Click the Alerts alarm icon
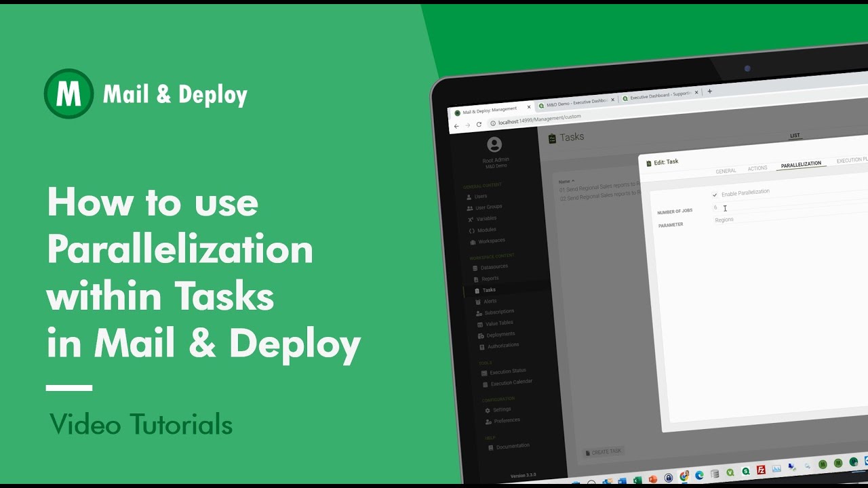Viewport: 868px width, 488px height. point(477,302)
